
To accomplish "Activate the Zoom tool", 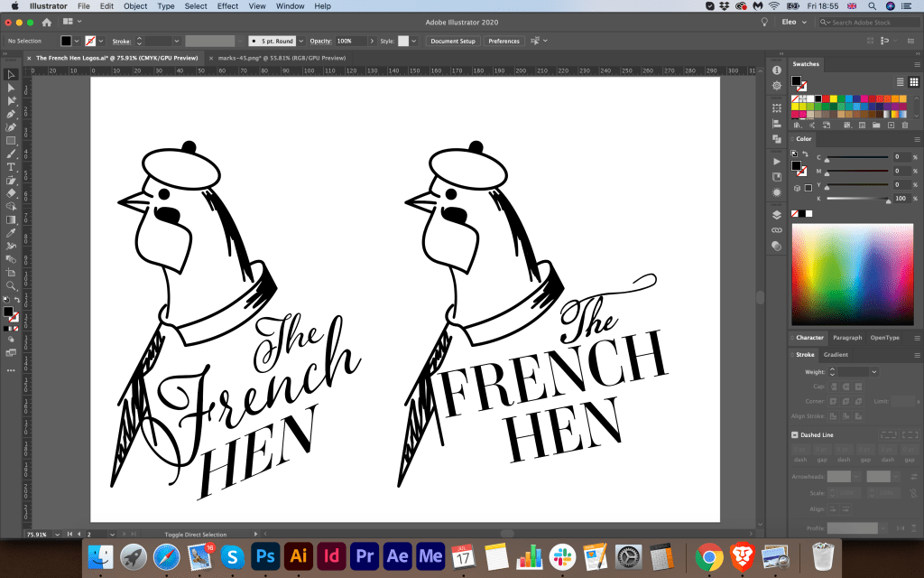I will (x=11, y=285).
